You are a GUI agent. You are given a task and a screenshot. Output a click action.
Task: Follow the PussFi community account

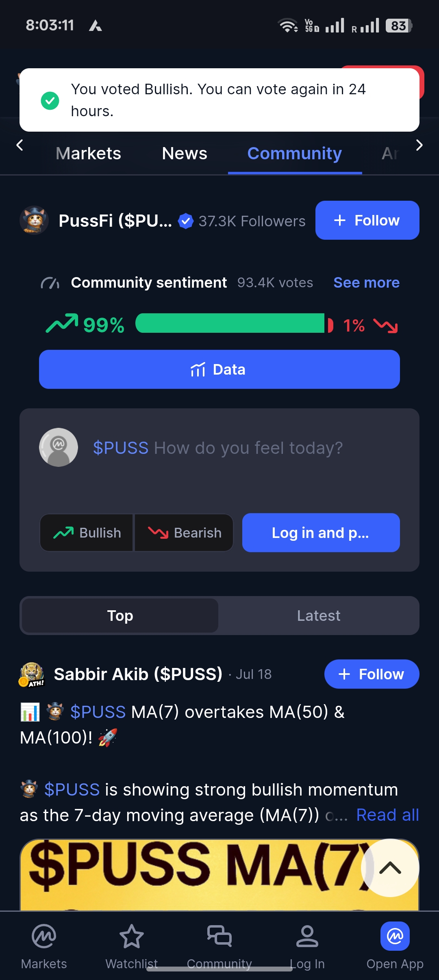[x=367, y=220]
